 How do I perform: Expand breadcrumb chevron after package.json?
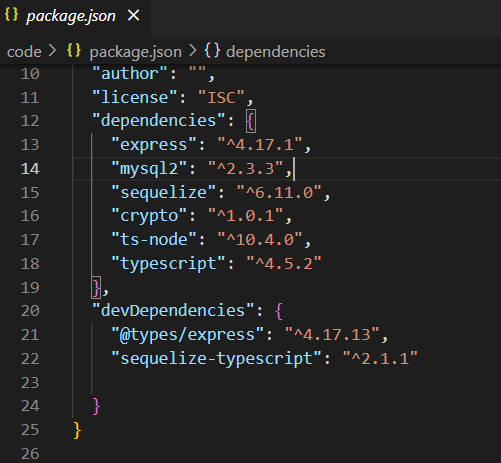[x=193, y=51]
